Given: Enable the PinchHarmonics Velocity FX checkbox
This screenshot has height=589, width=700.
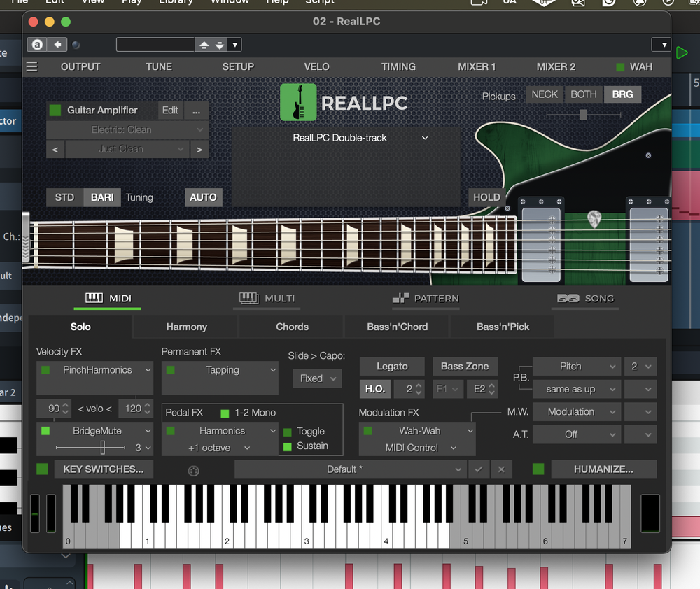Looking at the screenshot, I should pyautogui.click(x=45, y=370).
